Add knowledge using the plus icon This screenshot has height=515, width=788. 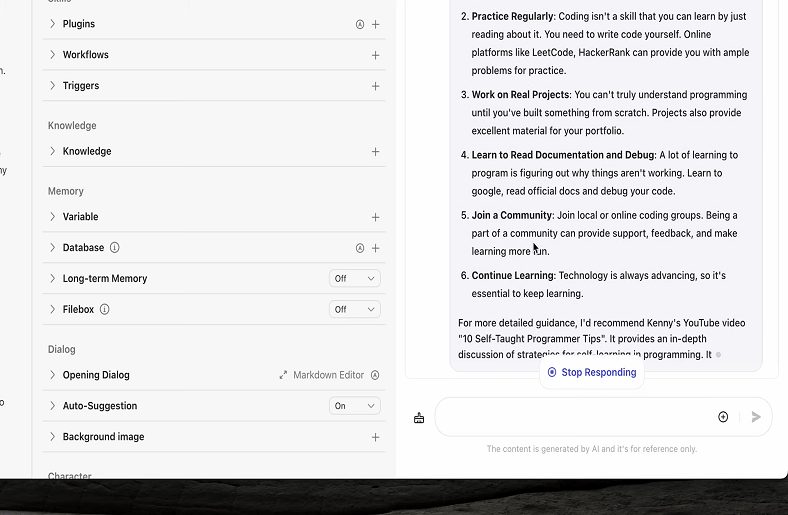(375, 152)
